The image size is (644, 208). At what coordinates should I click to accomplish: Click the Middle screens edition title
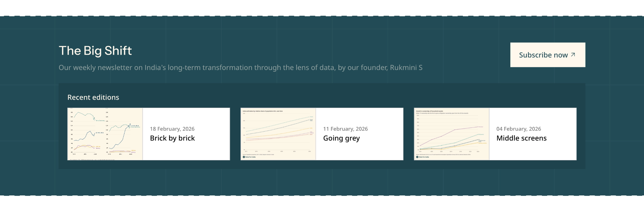click(521, 138)
